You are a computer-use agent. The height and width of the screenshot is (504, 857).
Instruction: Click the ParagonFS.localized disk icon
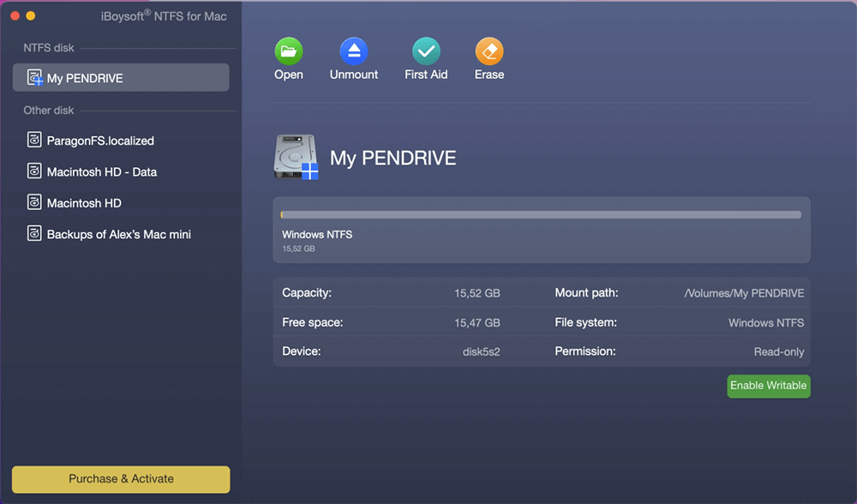pyautogui.click(x=34, y=140)
